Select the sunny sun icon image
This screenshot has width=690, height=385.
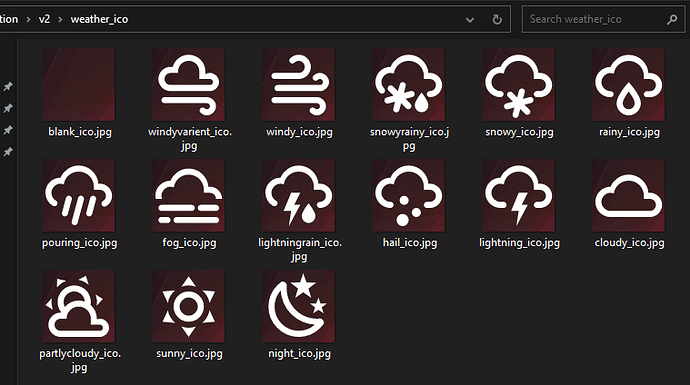188,306
